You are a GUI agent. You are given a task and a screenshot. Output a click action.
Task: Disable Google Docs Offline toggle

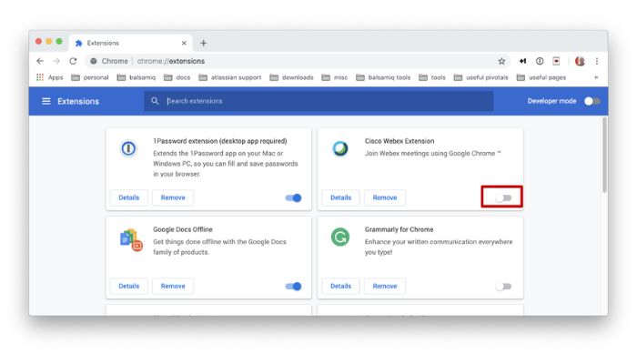coord(293,287)
